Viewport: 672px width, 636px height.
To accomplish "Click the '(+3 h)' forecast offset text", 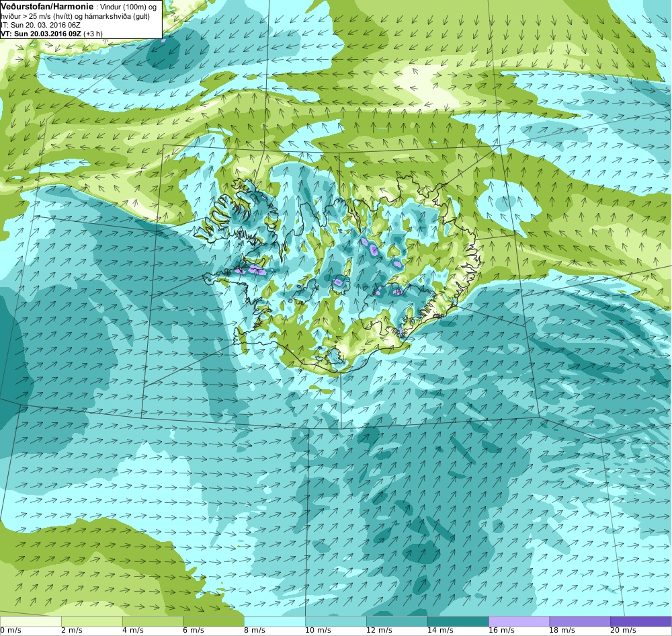I will click(x=93, y=34).
